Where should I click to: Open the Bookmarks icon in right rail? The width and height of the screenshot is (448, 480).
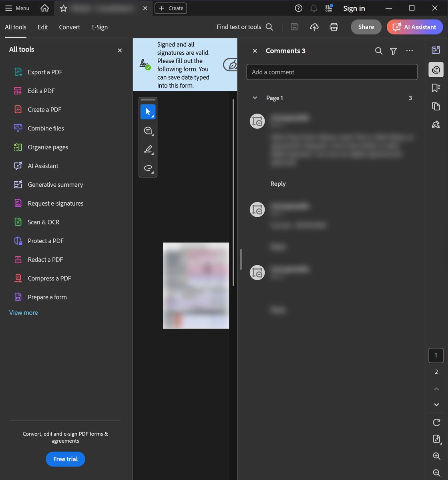pos(436,88)
